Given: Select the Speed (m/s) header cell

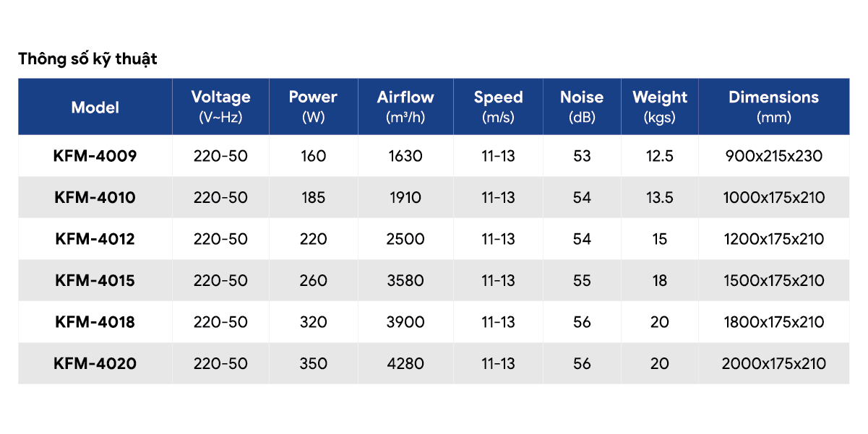Looking at the screenshot, I should 498,106.
